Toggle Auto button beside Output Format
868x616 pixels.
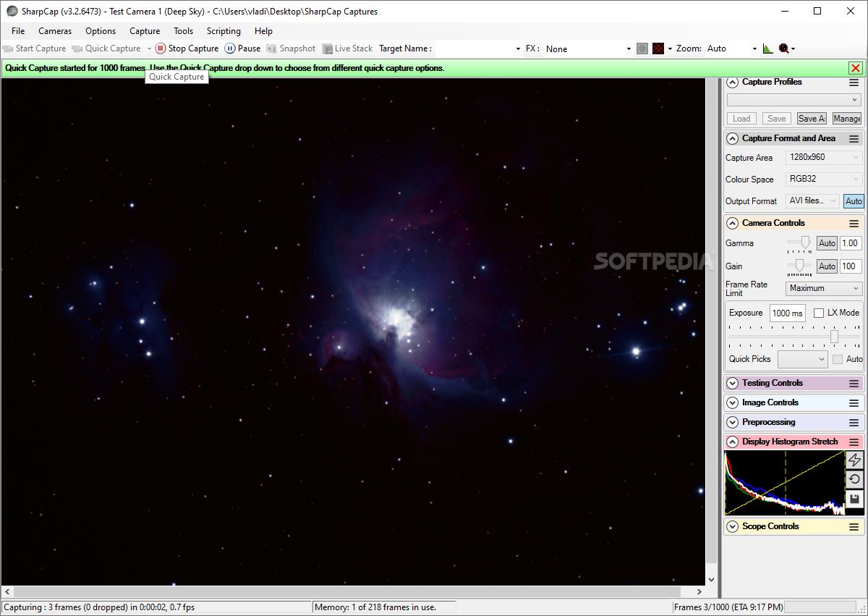(x=854, y=201)
